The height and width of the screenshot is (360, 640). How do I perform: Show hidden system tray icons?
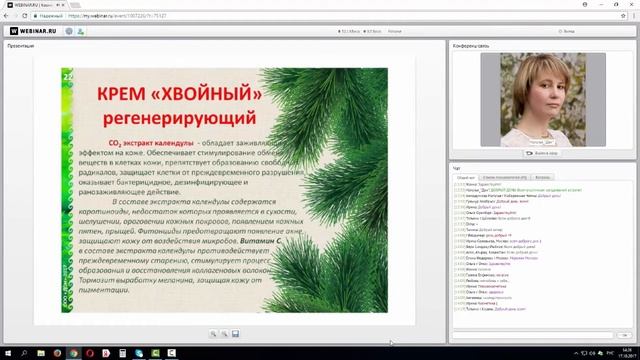[576, 353]
